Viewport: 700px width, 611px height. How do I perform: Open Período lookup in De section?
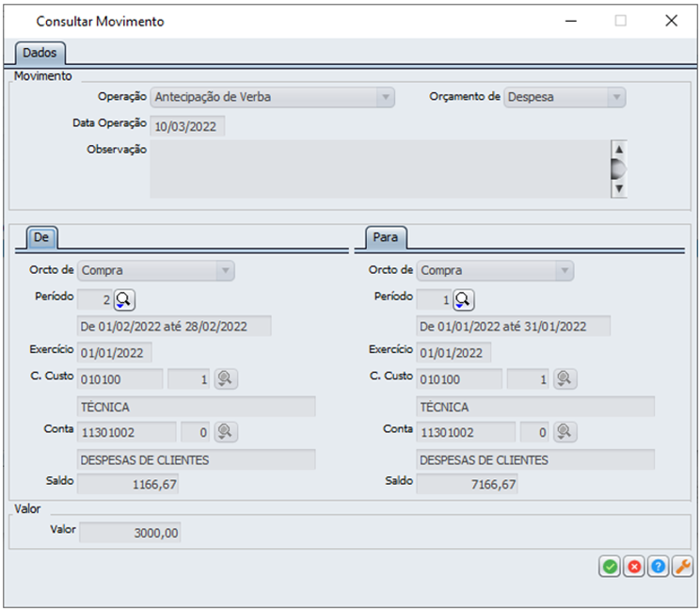[125, 300]
